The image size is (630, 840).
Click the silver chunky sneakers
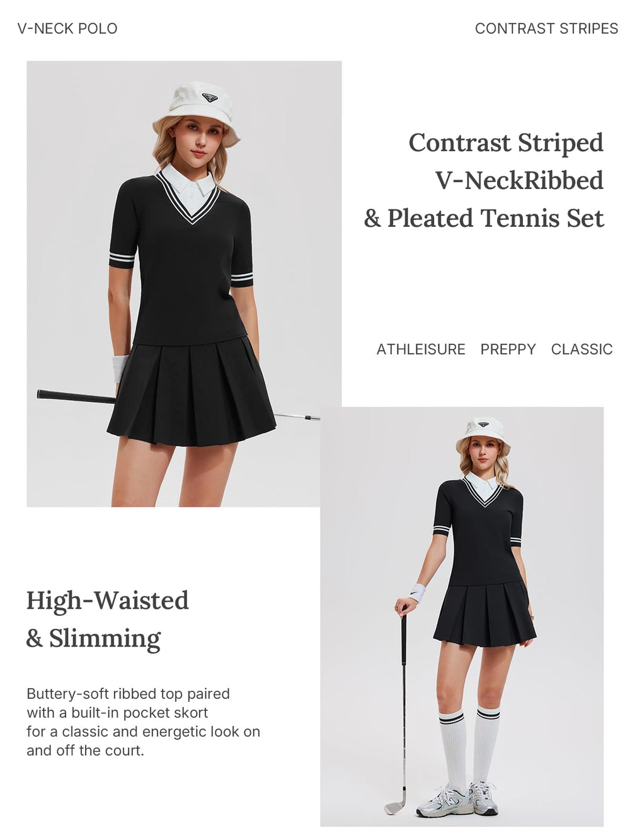(457, 800)
